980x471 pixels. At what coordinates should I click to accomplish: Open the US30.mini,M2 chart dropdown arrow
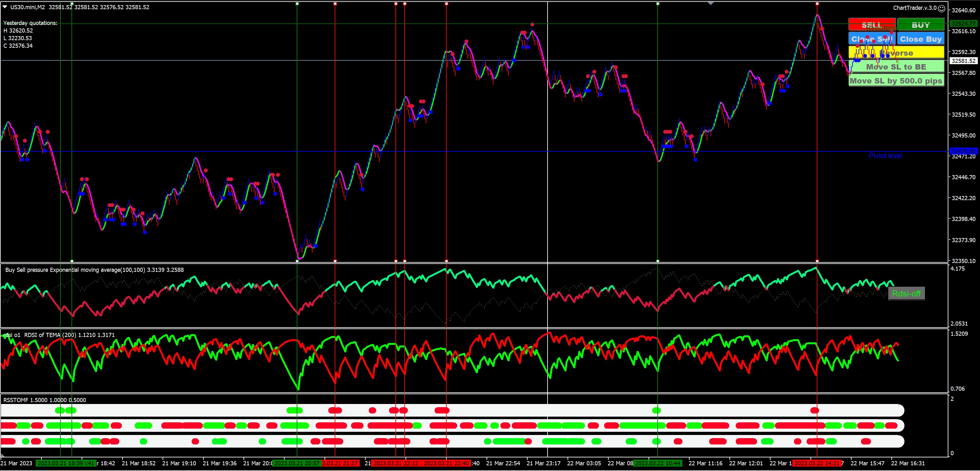(5, 7)
